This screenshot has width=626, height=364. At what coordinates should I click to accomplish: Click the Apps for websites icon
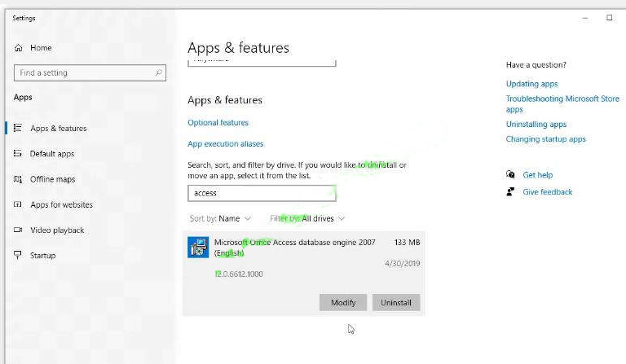[x=18, y=204]
